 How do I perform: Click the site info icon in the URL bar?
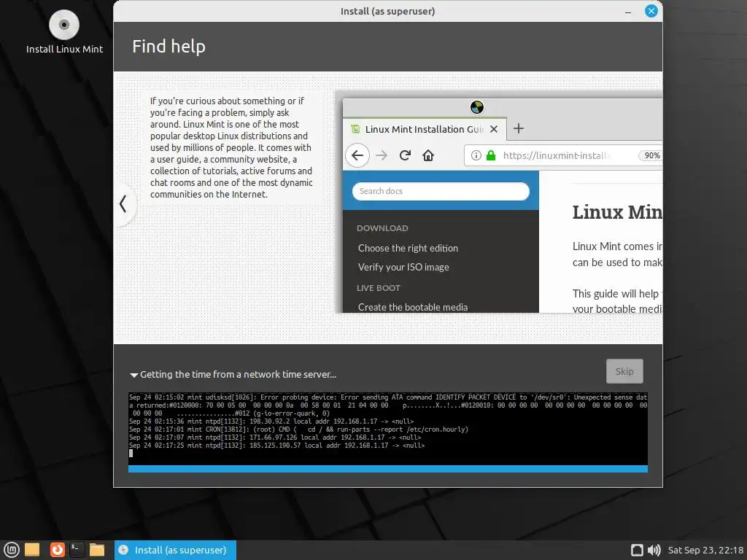pos(476,155)
